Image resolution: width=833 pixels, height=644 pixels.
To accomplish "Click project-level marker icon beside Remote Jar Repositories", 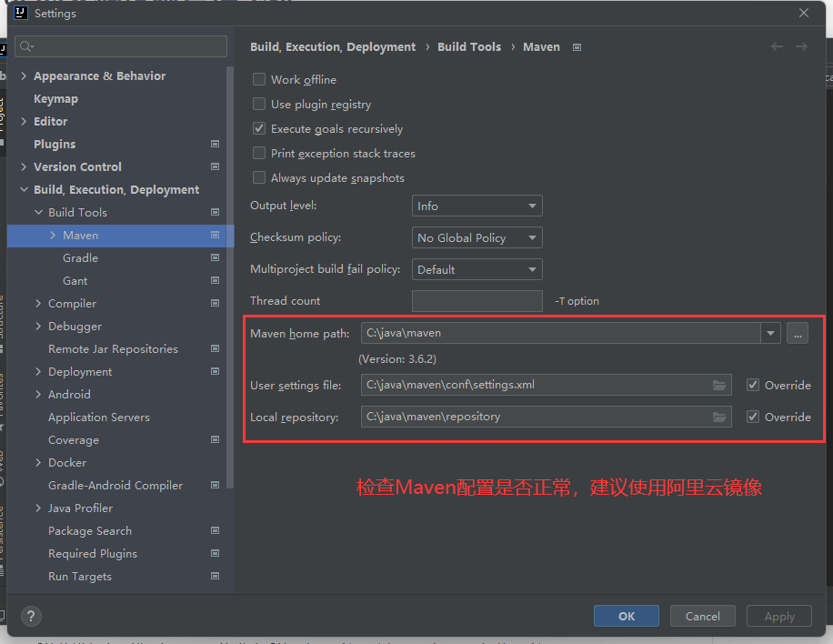I will coord(216,348).
